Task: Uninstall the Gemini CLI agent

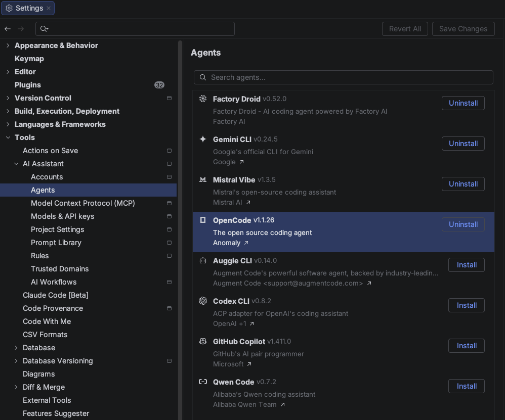Action: [463, 144]
